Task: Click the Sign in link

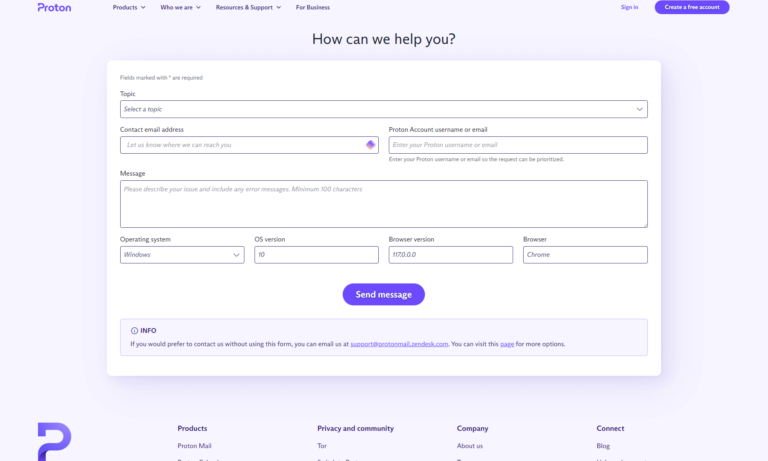Action: [x=629, y=7]
